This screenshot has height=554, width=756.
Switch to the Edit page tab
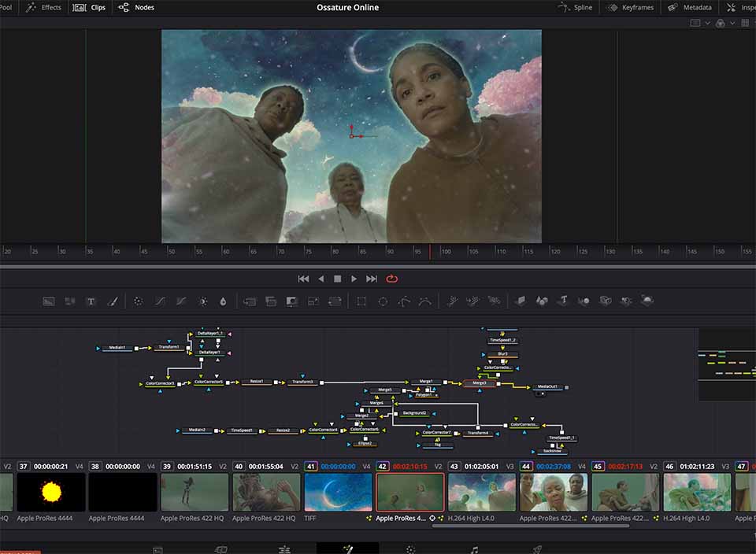coord(284,549)
